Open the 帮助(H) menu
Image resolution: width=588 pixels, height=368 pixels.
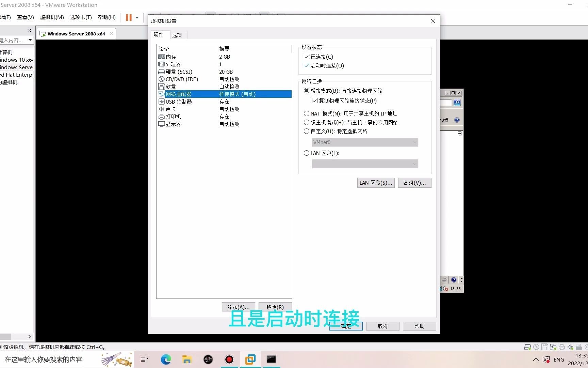pos(107,17)
